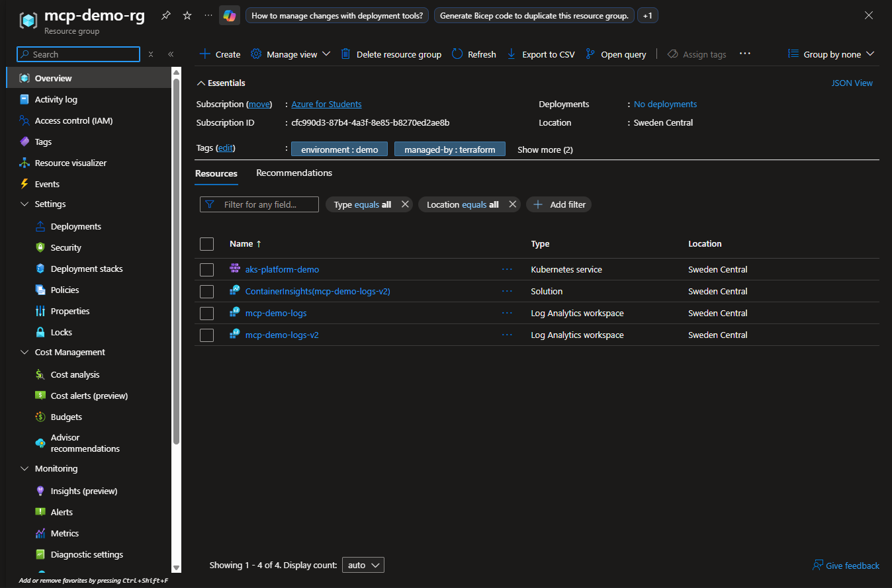Pin the mcp-demo-rg resource group
This screenshot has height=588, width=892.
point(166,15)
